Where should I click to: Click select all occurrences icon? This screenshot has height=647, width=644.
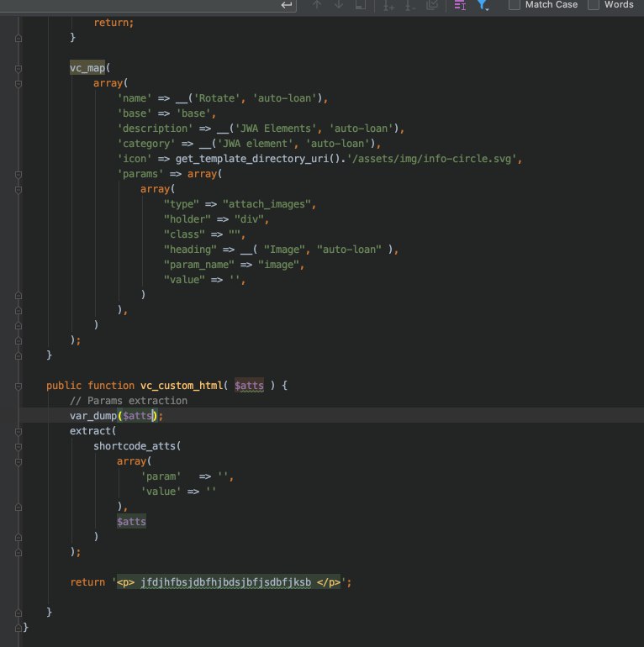(x=432, y=5)
